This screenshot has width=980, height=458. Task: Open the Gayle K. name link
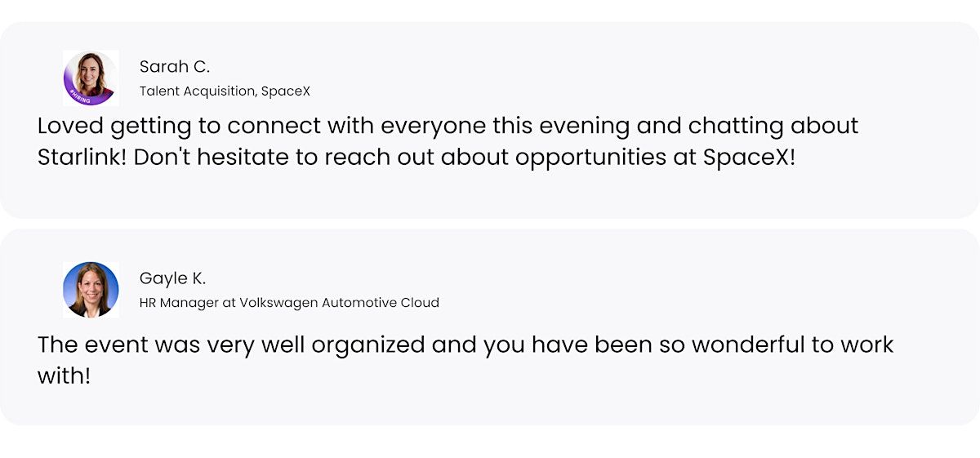click(172, 279)
